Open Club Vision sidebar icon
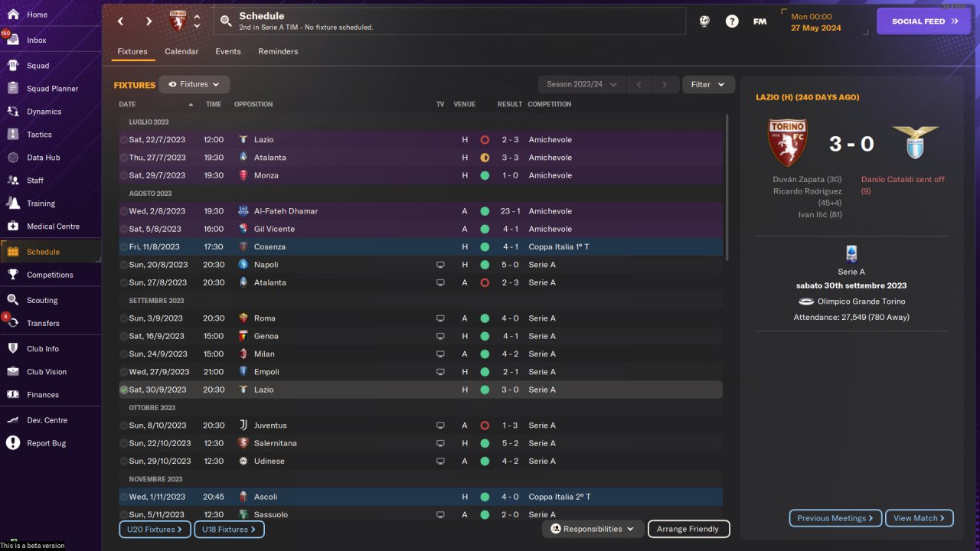The width and height of the screenshot is (980, 551). tap(13, 372)
